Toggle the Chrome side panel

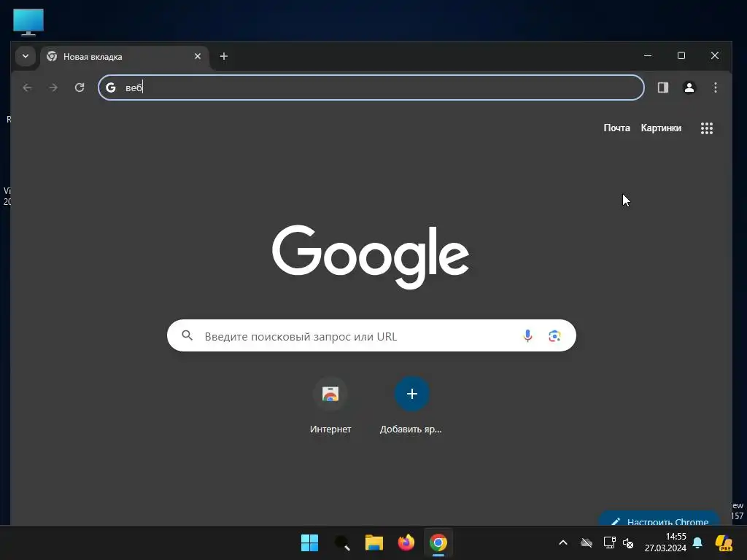(663, 87)
